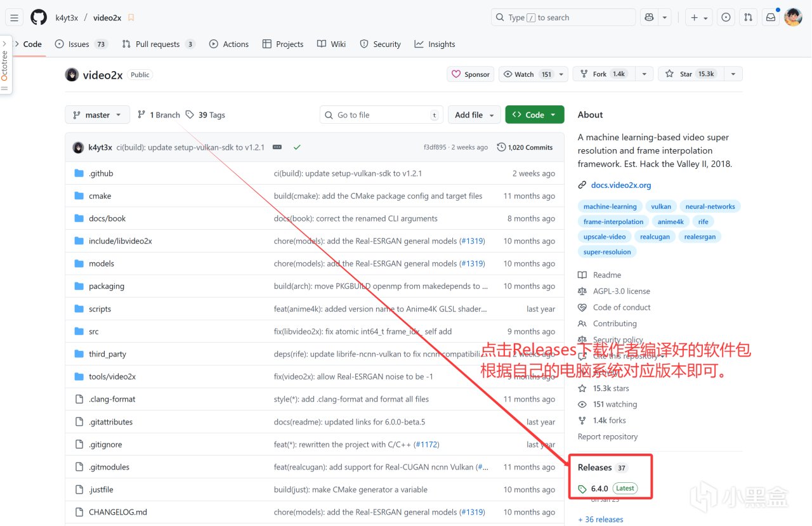The height and width of the screenshot is (526, 812).
Task: Open the Pull requests tab
Action: pos(158,44)
